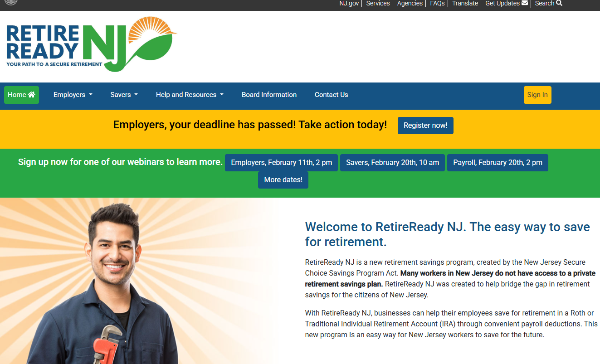Click Translate in the top bar
The image size is (600, 364).
click(464, 4)
